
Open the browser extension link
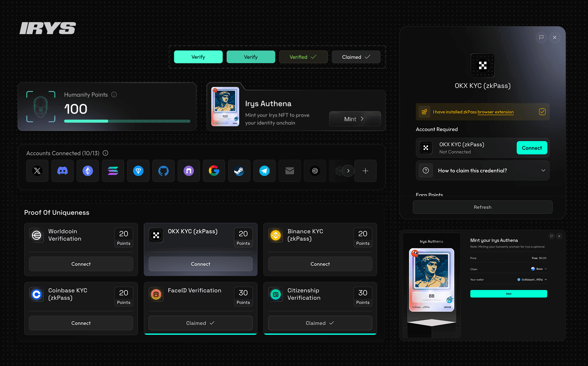point(496,112)
